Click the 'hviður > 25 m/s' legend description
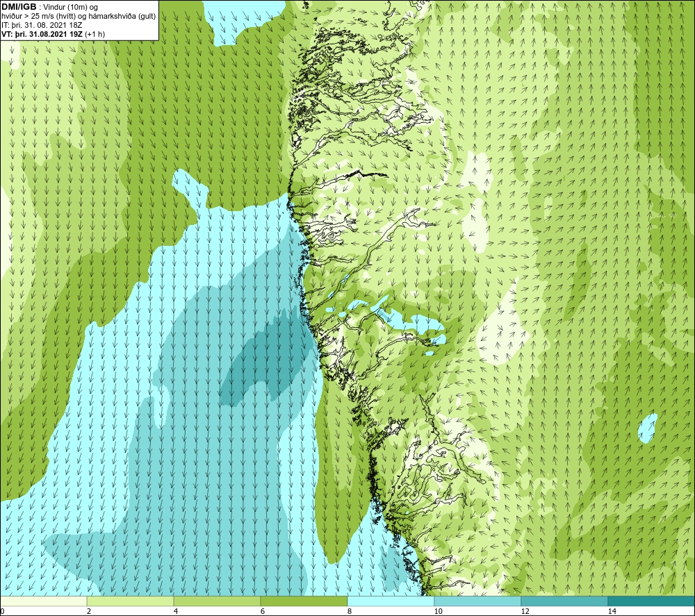The height and width of the screenshot is (616, 695). pos(79,17)
